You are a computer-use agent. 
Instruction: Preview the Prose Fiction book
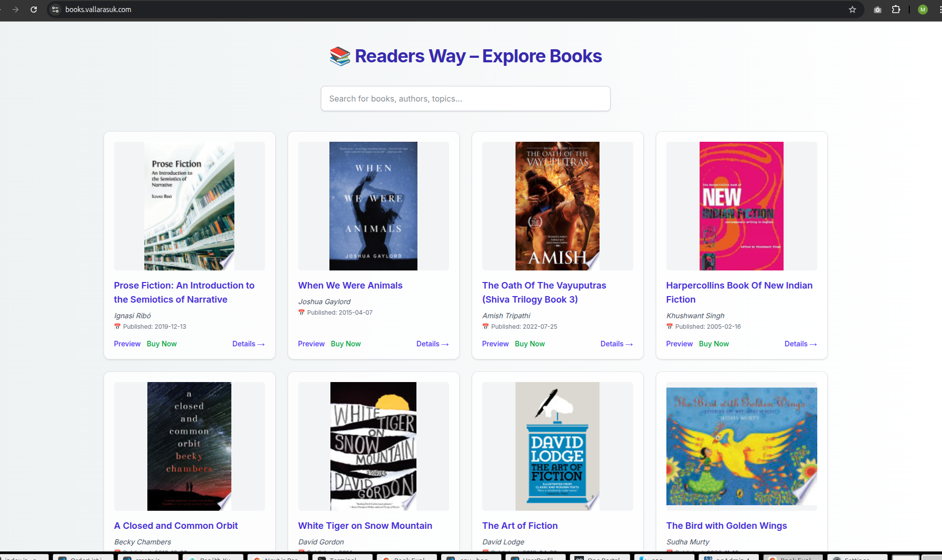click(x=127, y=344)
